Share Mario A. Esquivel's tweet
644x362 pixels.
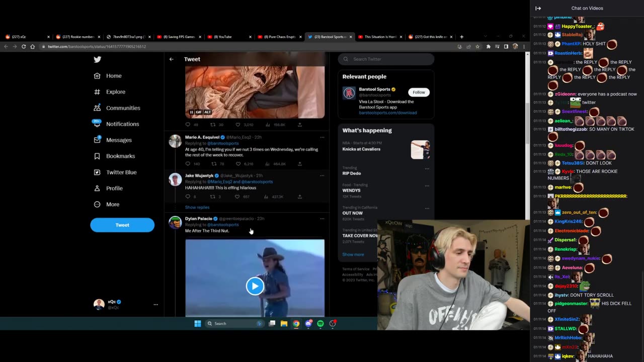coord(300,164)
